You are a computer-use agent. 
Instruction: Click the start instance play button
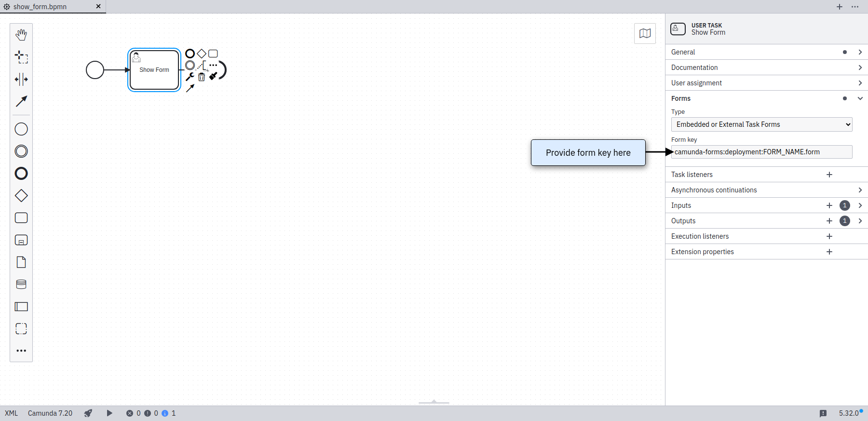pyautogui.click(x=109, y=413)
